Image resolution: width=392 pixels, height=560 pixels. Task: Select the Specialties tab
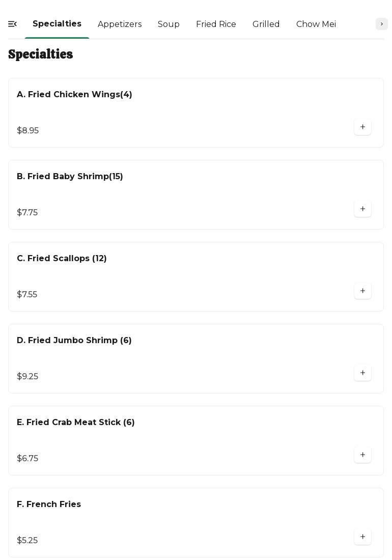coord(57,24)
